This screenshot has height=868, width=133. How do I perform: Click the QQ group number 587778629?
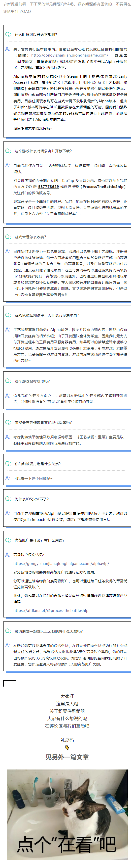click(x=48, y=187)
